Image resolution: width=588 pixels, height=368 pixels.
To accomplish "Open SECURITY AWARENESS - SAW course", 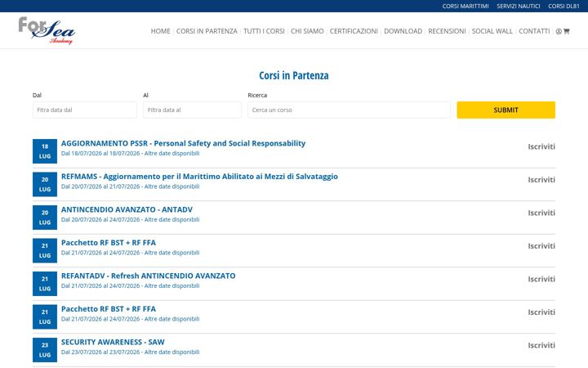I will coord(113,342).
